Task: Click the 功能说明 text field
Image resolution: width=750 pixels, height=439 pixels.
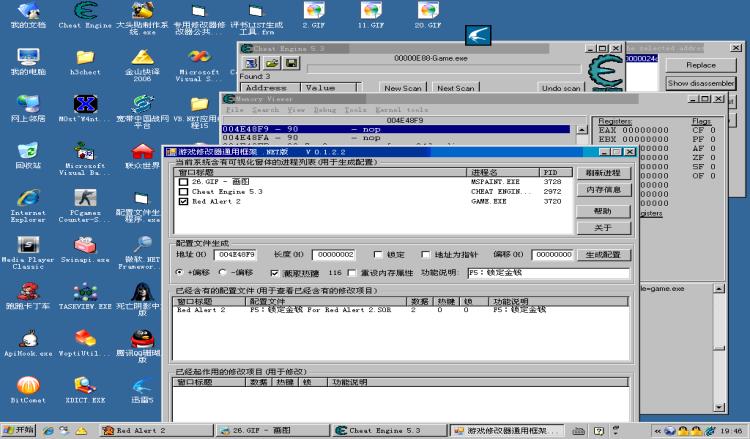Action: point(548,273)
